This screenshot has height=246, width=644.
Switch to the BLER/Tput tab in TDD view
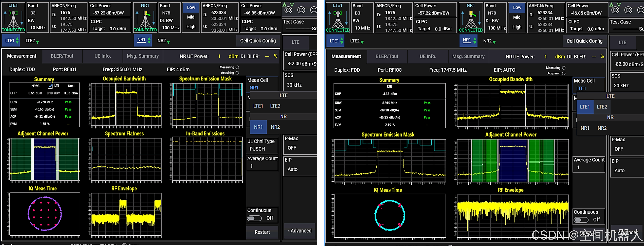62,56
